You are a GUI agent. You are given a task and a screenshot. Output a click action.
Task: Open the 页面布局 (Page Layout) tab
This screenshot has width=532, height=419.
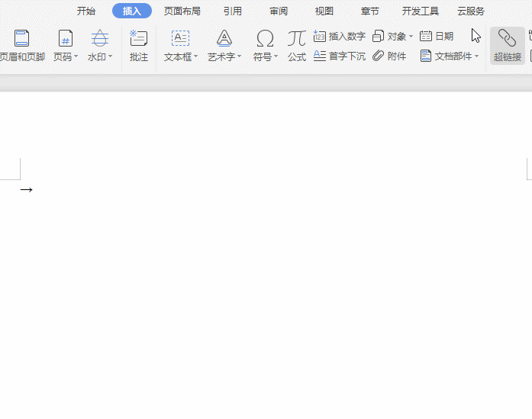(x=182, y=11)
